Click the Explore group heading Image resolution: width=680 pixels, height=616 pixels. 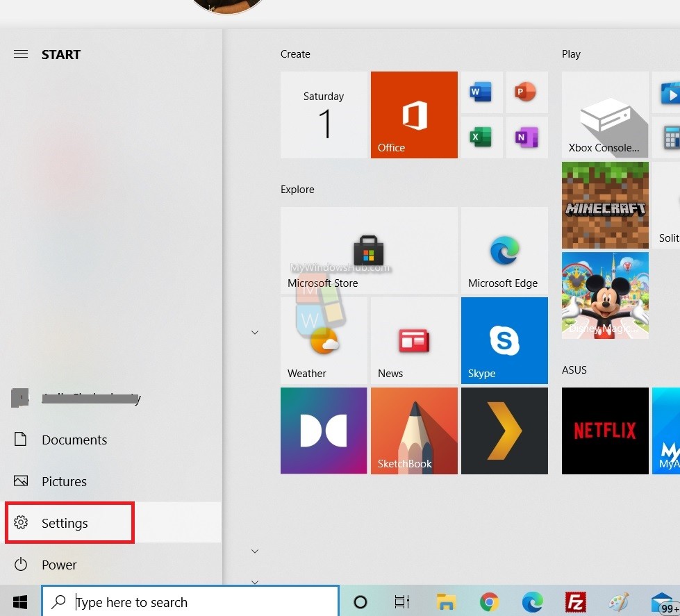297,190
